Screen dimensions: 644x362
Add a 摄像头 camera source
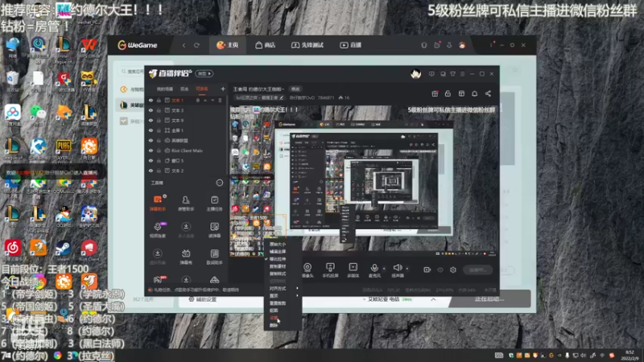click(308, 270)
